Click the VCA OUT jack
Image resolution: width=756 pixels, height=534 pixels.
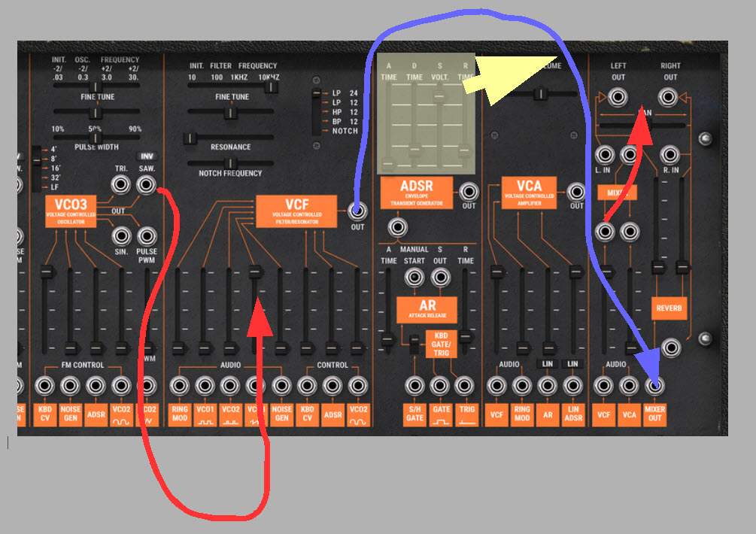pyautogui.click(x=576, y=192)
